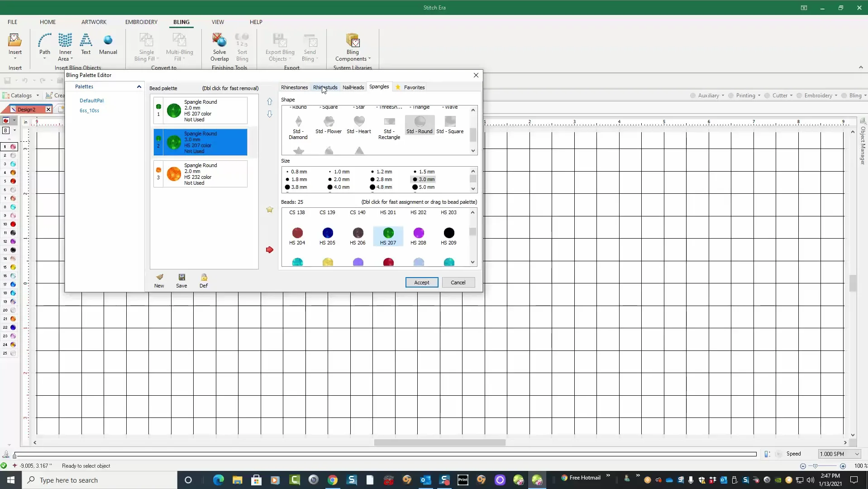Select the 6ss_10ss palette entry
Image resolution: width=868 pixels, height=489 pixels.
pyautogui.click(x=89, y=110)
